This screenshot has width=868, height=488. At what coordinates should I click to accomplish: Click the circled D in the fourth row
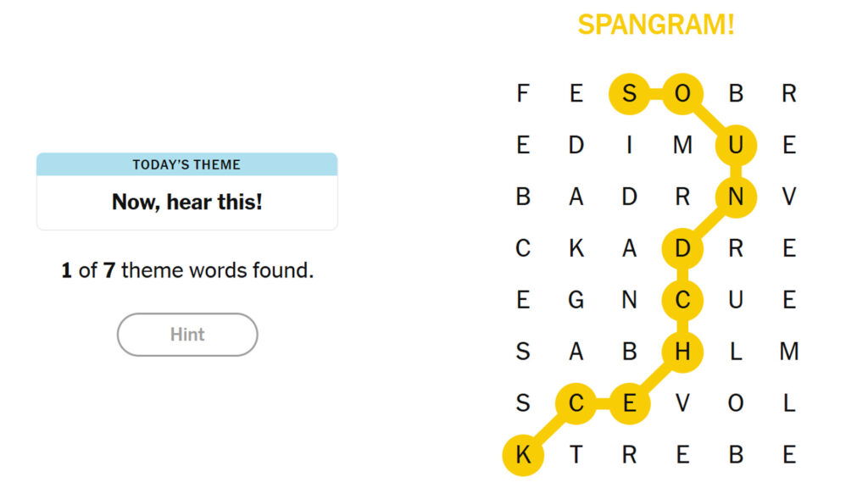(682, 248)
